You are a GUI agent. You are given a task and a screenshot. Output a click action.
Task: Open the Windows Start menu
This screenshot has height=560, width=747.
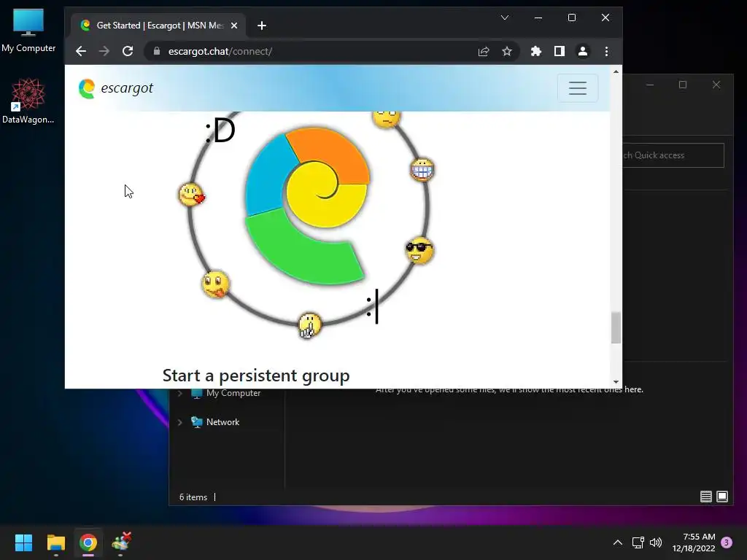23,542
